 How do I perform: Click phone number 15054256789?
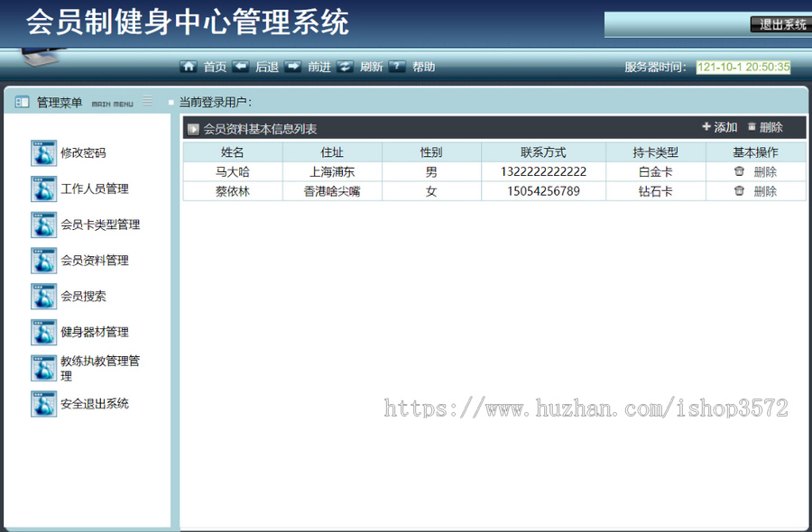(544, 191)
